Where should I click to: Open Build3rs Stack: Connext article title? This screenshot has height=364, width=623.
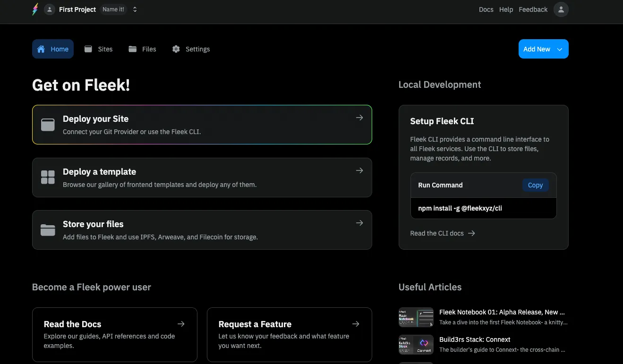475,339
